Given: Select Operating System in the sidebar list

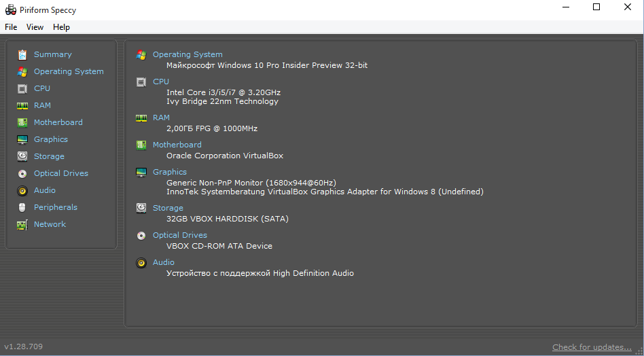Looking at the screenshot, I should [69, 71].
